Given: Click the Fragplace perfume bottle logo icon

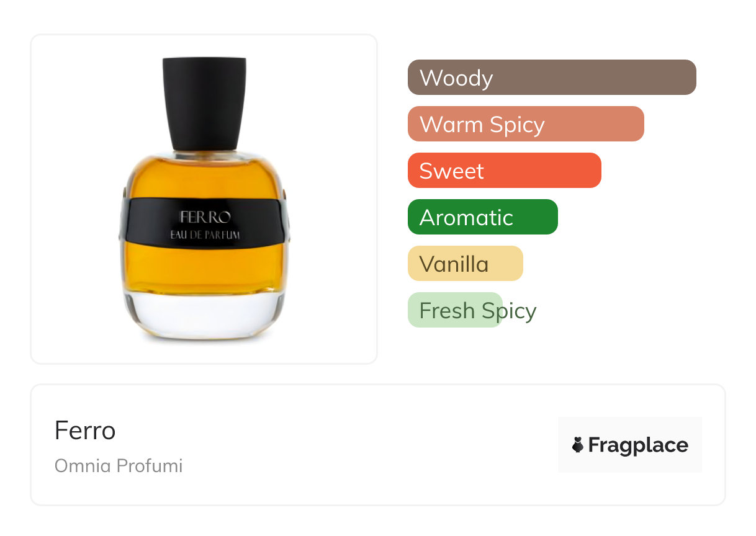Looking at the screenshot, I should [578, 445].
